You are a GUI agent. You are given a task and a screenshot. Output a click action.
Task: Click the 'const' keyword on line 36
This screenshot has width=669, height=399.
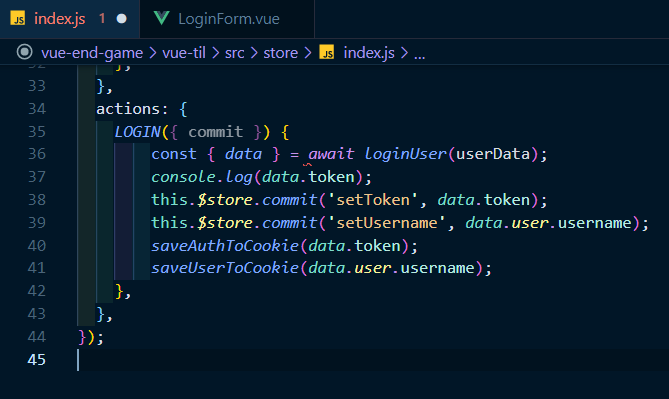coord(174,154)
